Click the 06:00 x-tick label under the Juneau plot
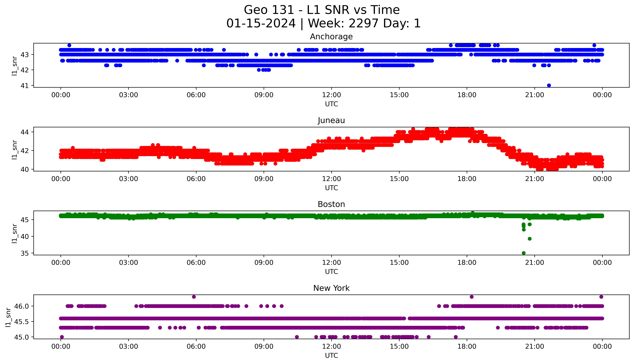Image resolution: width=634 pixels, height=364 pixels. coord(196,179)
